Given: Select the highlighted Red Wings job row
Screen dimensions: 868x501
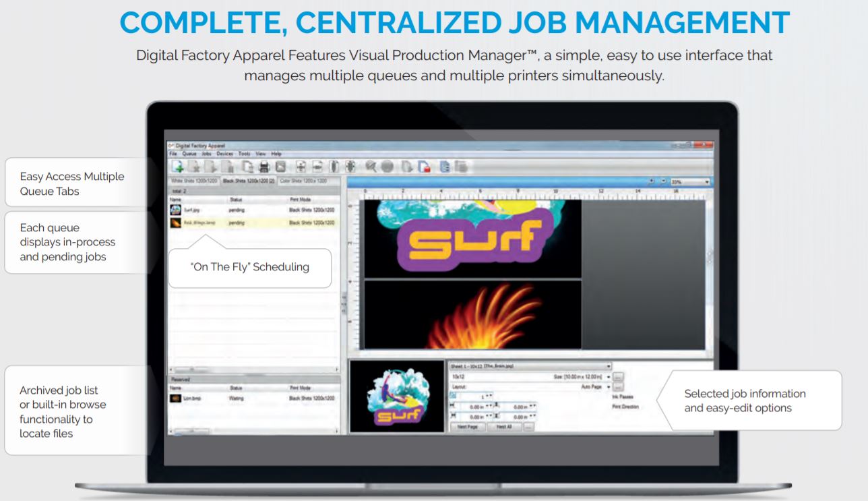Looking at the screenshot, I should pyautogui.click(x=254, y=223).
